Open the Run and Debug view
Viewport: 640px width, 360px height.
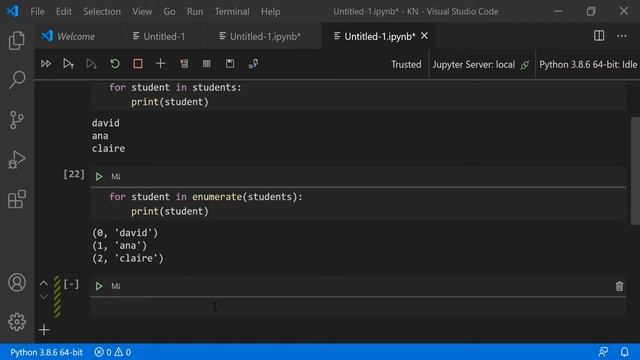point(17,160)
